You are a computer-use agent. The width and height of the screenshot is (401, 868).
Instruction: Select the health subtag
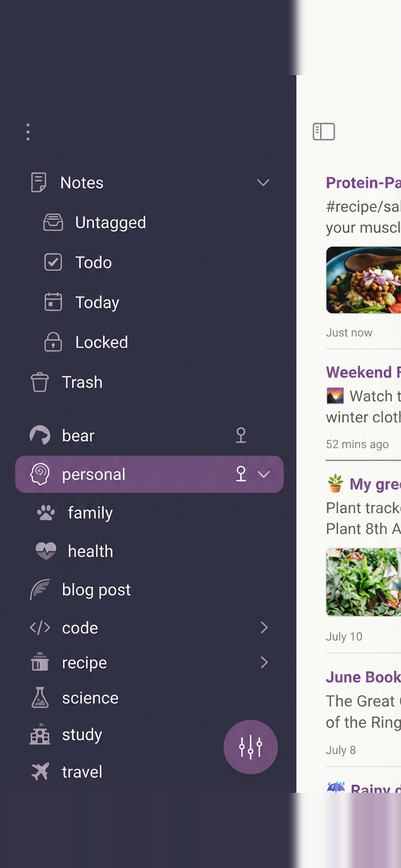(x=90, y=551)
